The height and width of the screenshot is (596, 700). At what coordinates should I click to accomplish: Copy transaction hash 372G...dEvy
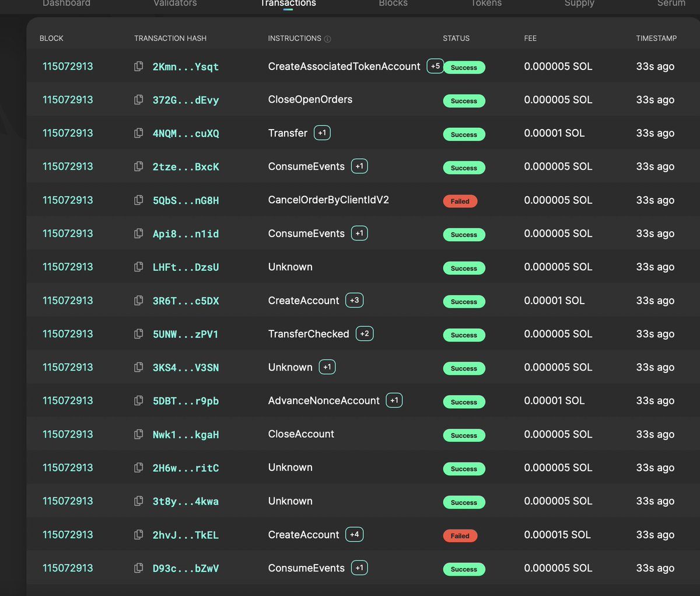139,100
